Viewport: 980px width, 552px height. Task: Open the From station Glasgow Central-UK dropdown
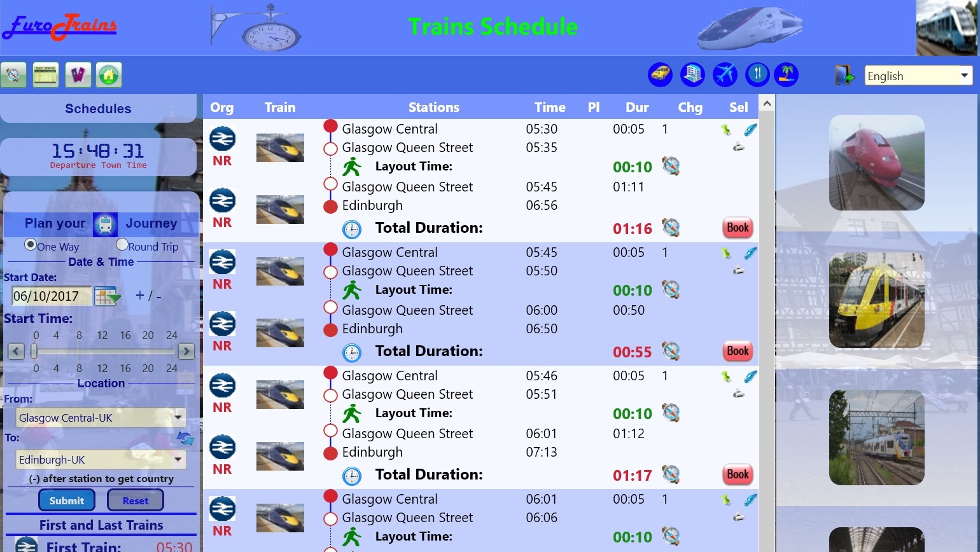click(101, 418)
